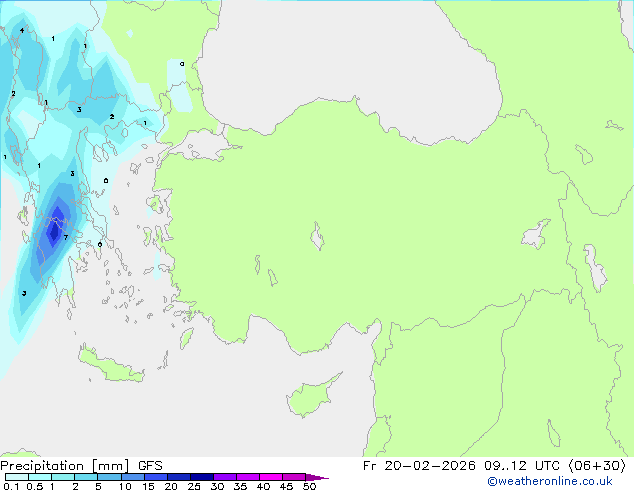Viewport: 634px width, 490px height.
Task: Select the 30–35 mm purple legend swatch
Action: (225, 477)
